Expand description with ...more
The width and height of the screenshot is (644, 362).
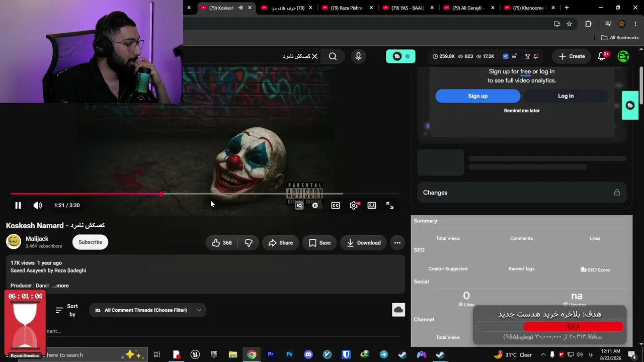point(60,286)
